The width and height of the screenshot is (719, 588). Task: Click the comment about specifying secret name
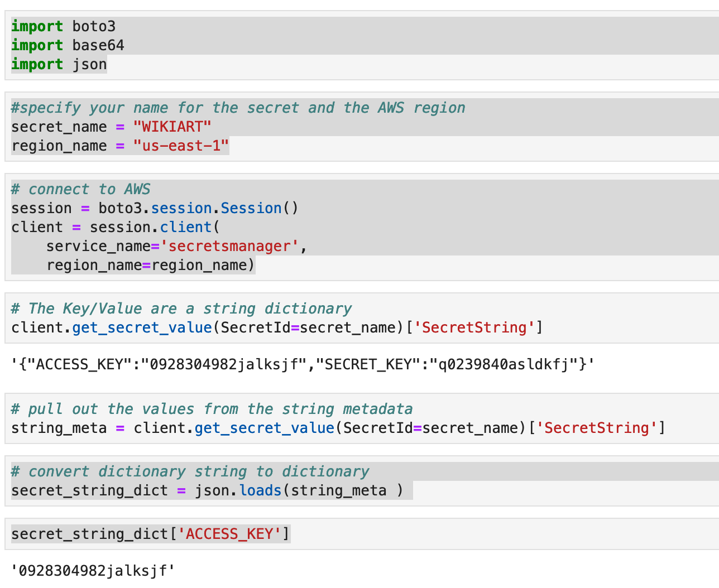[x=238, y=108]
